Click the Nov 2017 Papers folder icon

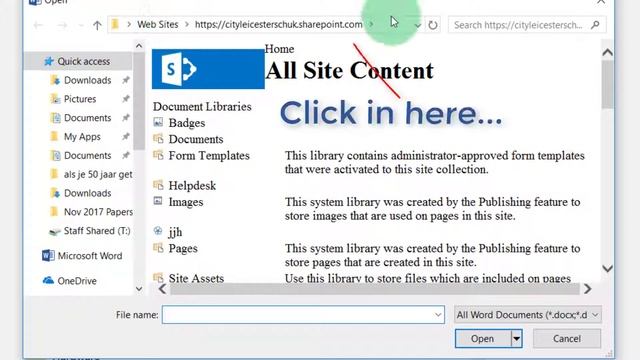tap(54, 211)
